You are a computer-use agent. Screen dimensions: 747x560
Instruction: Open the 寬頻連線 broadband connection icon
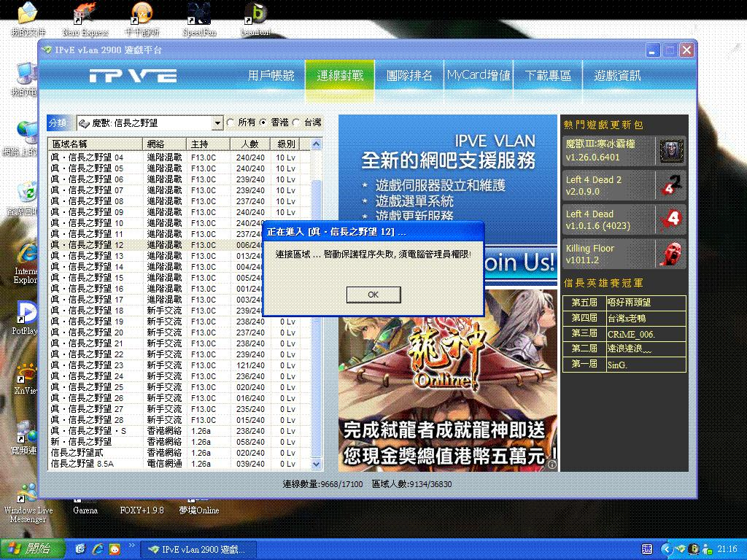[x=24, y=438]
